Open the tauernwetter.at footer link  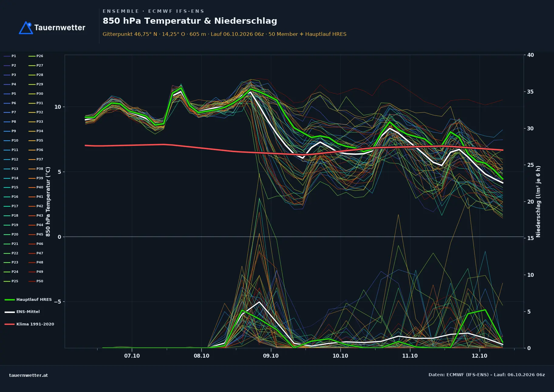tap(29, 375)
